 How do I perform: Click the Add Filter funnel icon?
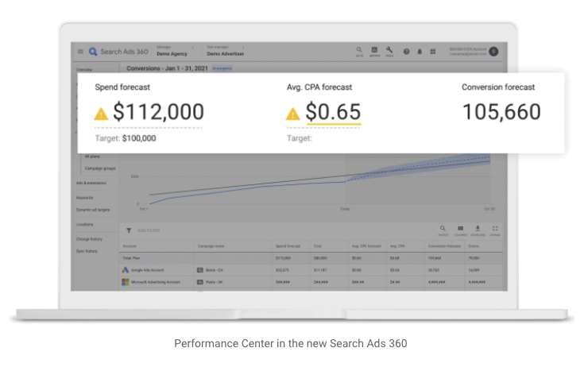(x=130, y=230)
